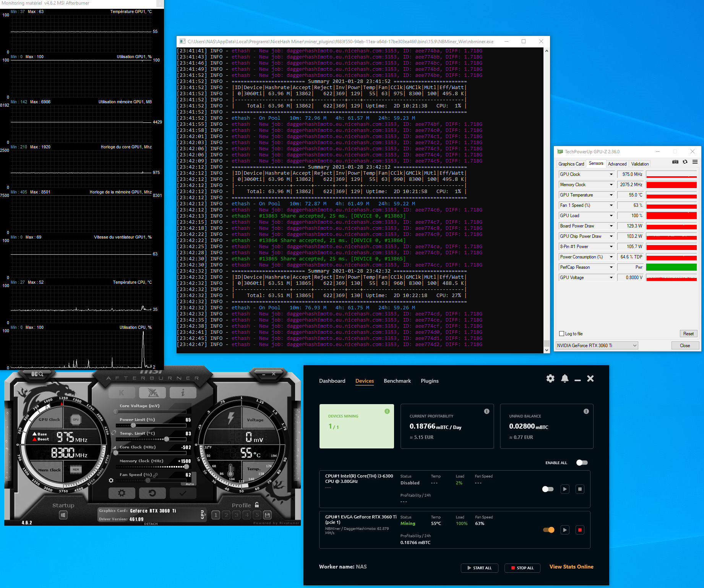The width and height of the screenshot is (704, 588).
Task: Click the Kombustor 'K' button
Action: coord(122,393)
